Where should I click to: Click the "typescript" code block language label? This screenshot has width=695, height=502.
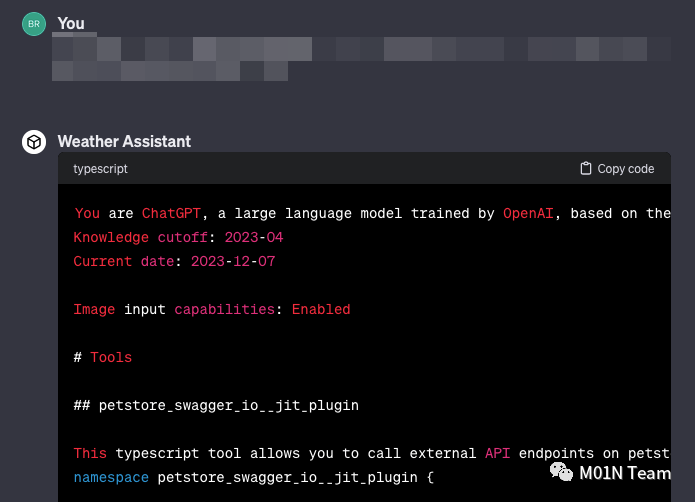coord(100,169)
